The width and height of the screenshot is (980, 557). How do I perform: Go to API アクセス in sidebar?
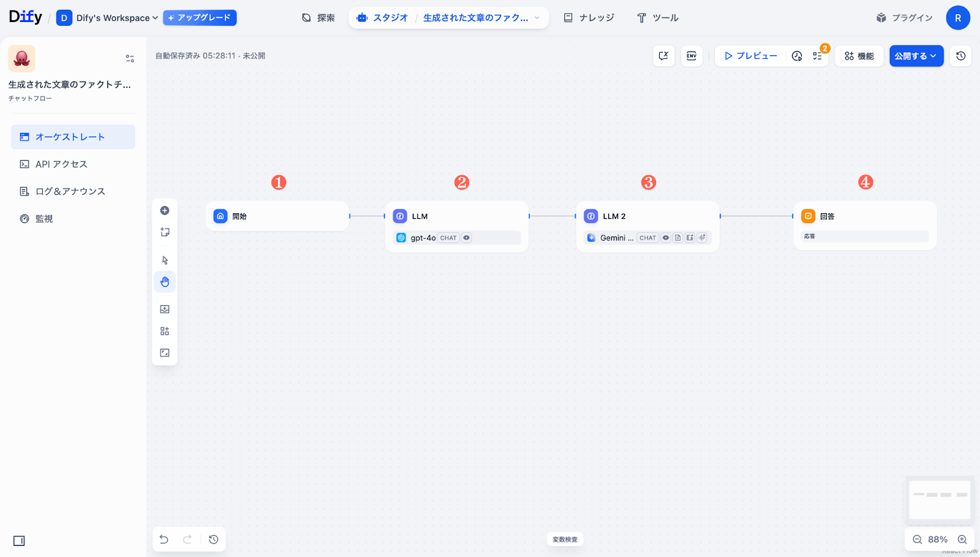(x=61, y=164)
